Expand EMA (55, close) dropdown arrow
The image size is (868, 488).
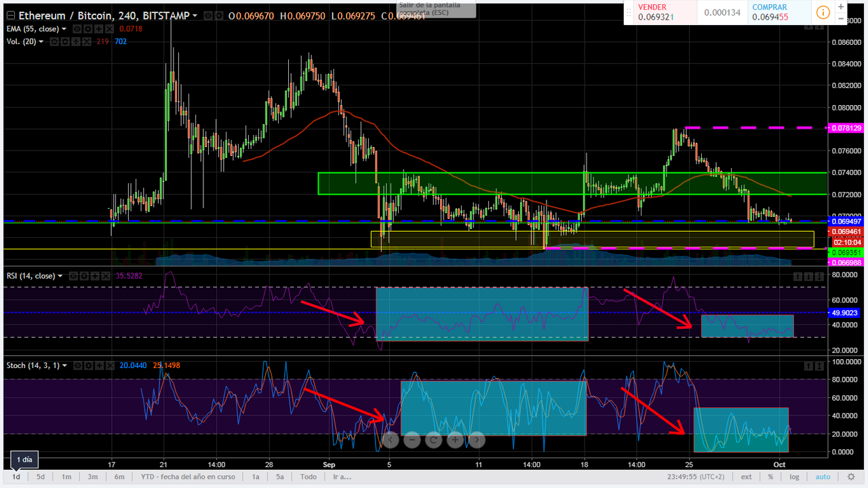tap(64, 29)
